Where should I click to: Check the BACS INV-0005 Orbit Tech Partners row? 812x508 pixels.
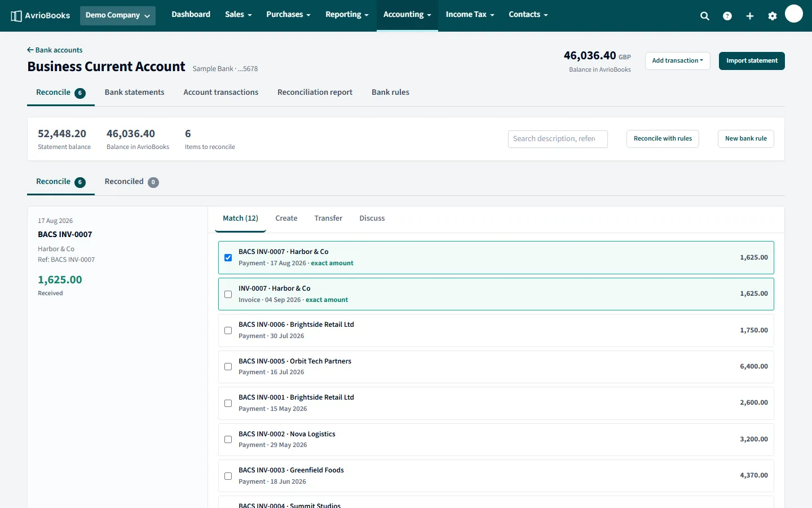[x=228, y=367]
